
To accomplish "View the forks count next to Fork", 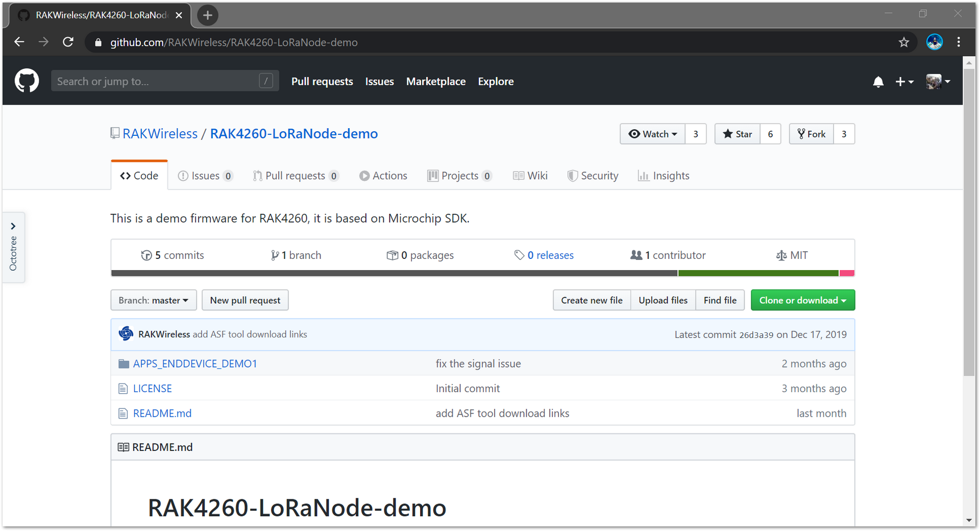I will point(844,134).
